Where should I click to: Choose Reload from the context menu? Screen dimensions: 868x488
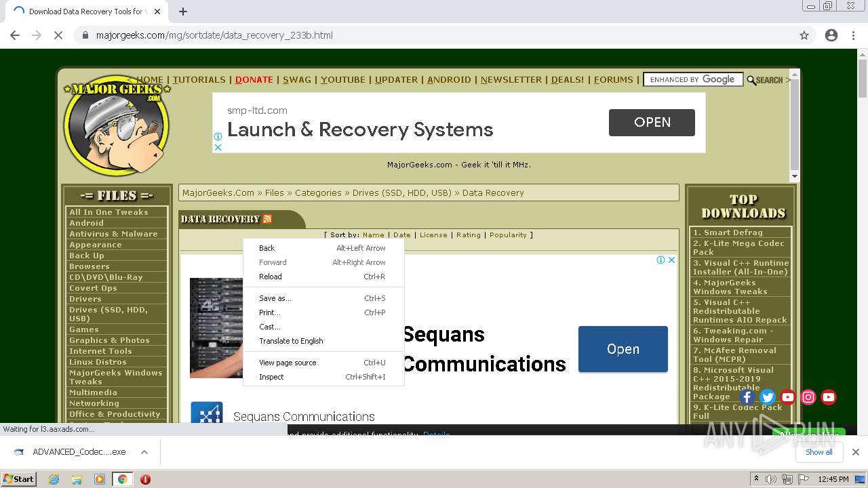323,277
